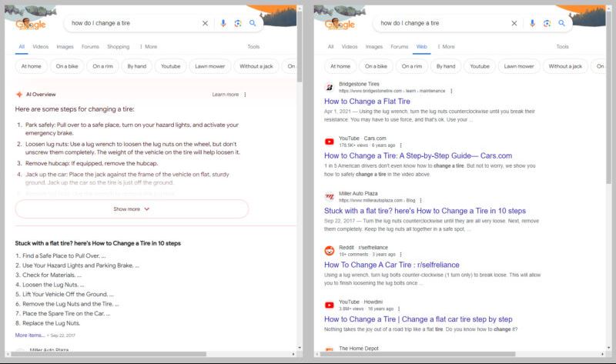Click the AI Overview sparkle icon
This screenshot has width=616, height=364.
(18, 94)
